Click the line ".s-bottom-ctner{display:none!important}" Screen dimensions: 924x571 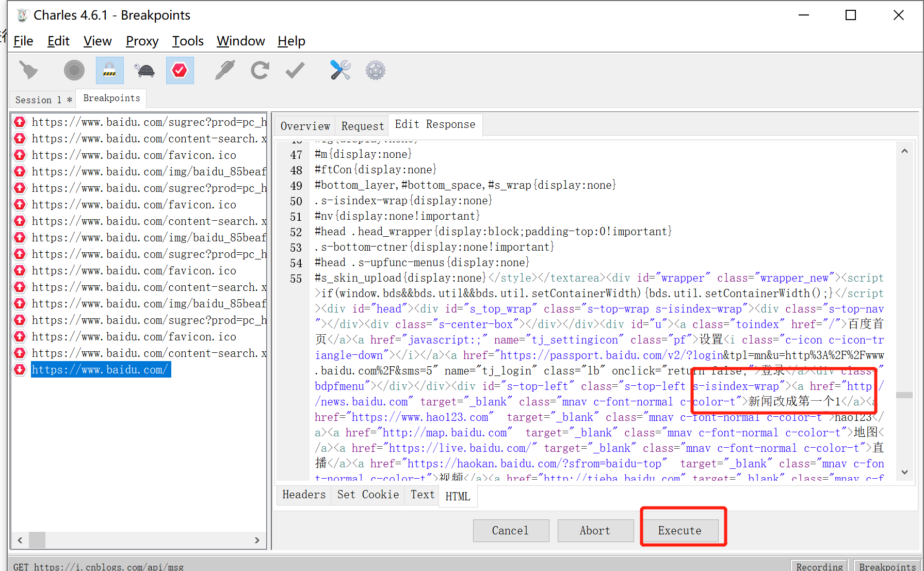434,247
